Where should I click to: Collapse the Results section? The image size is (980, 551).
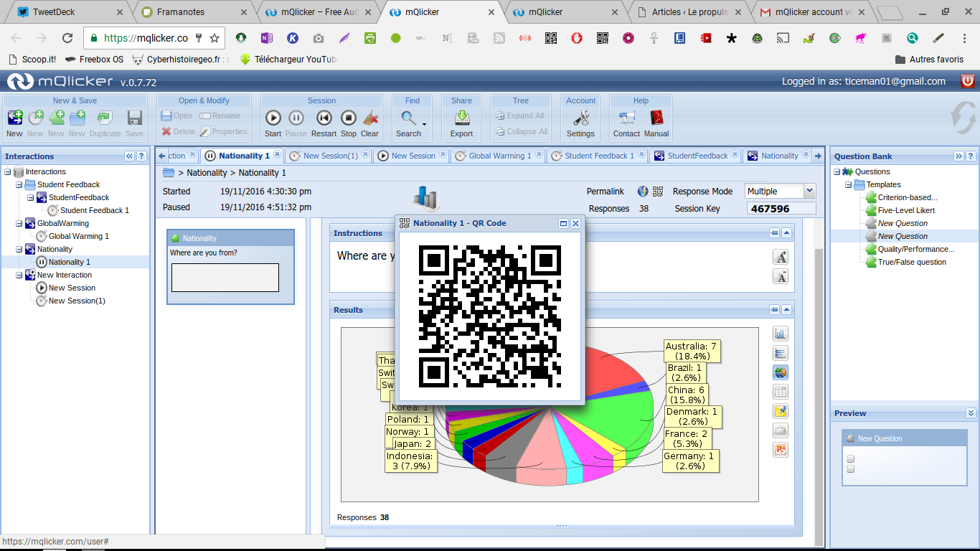[x=786, y=310]
